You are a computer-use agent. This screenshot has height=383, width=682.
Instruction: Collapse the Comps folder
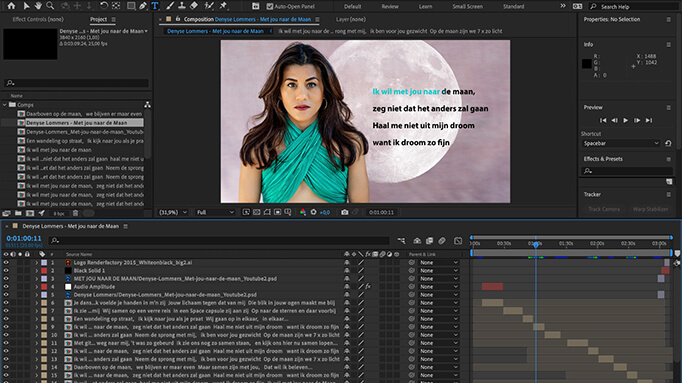[5, 105]
